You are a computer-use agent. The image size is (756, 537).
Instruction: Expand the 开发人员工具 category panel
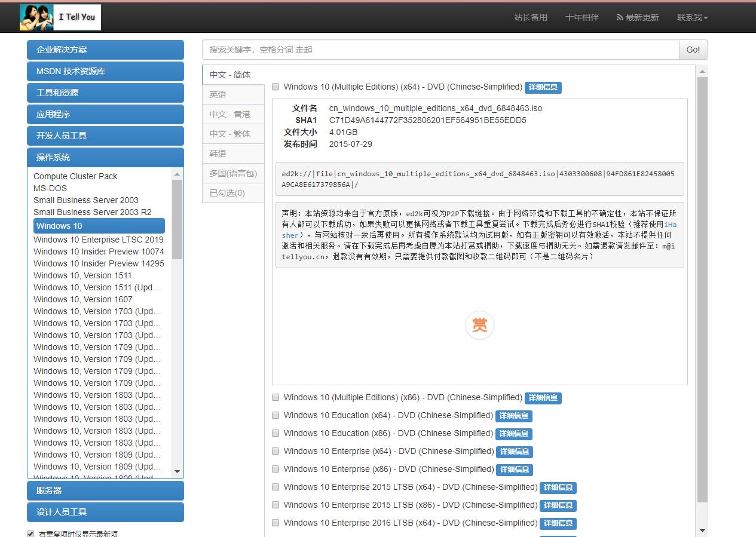click(105, 136)
